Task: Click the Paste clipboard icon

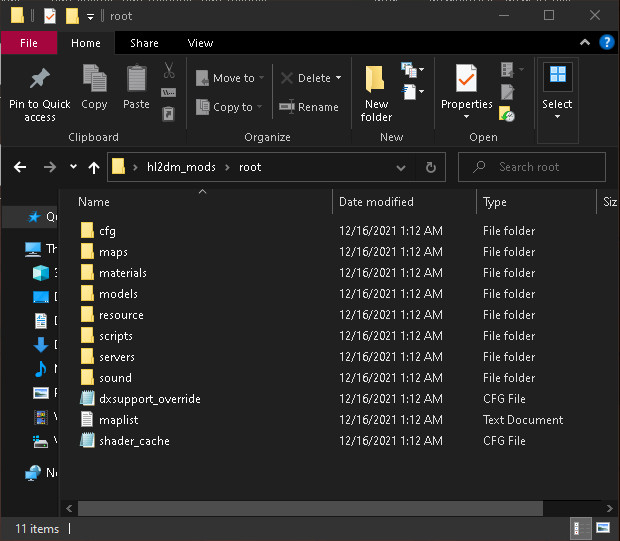Action: [x=137, y=78]
